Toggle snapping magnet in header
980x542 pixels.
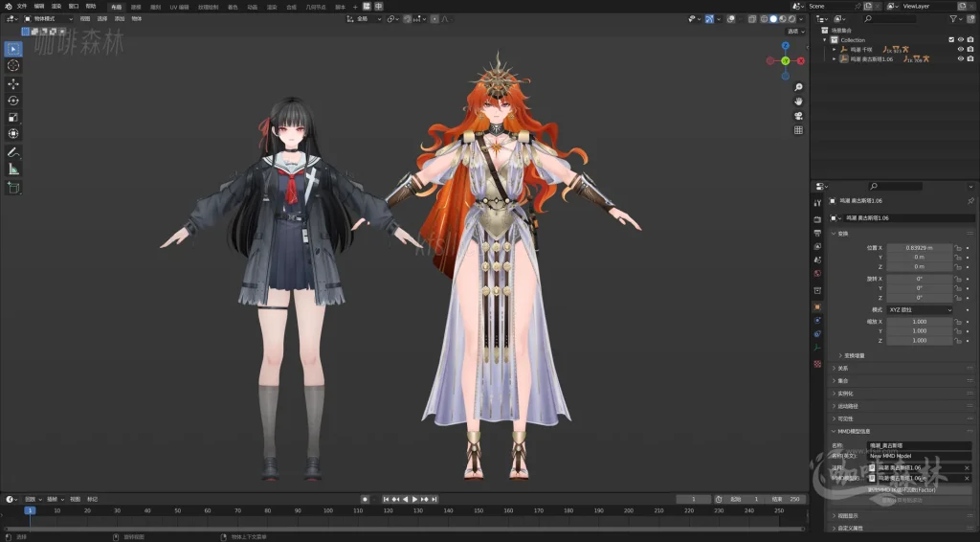408,19
